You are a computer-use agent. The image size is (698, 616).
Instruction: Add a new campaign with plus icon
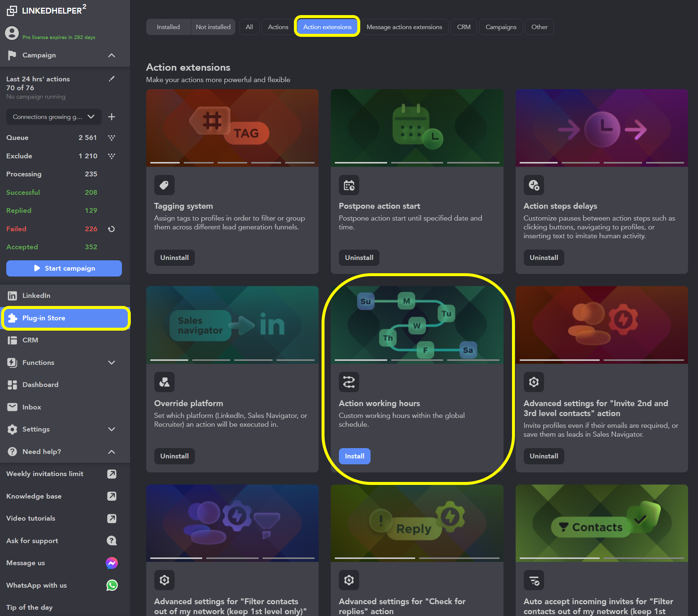coord(112,117)
